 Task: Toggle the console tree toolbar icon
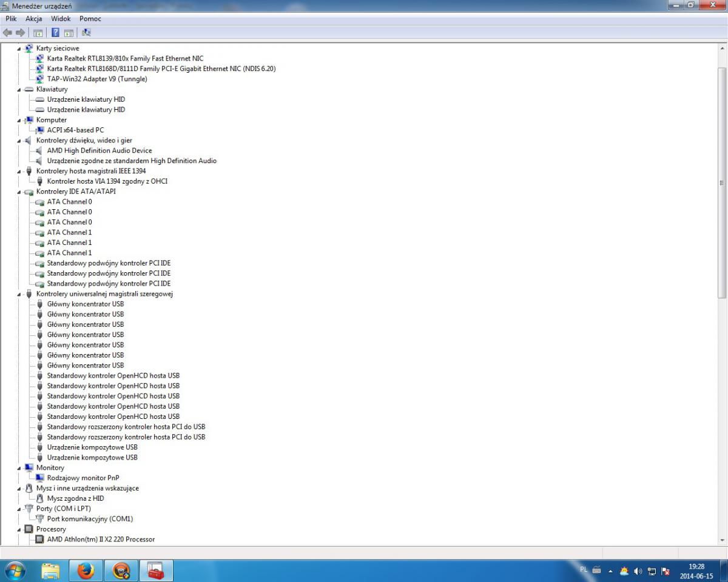coord(38,33)
